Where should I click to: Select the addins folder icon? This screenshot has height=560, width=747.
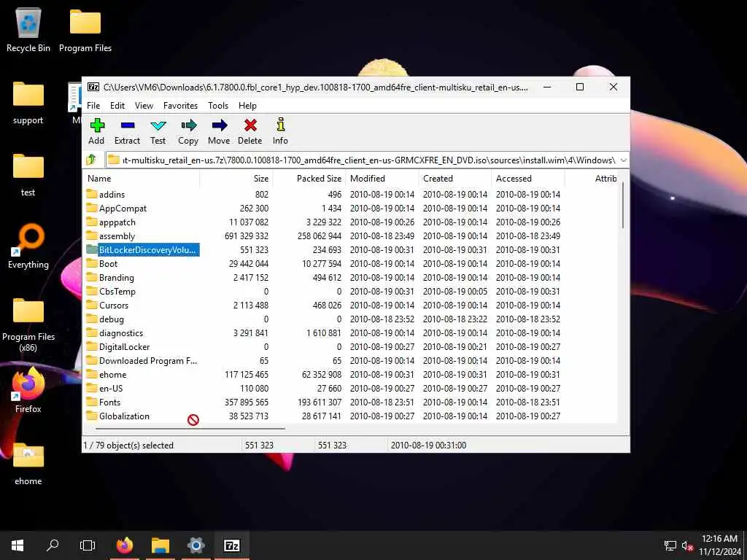[92, 194]
